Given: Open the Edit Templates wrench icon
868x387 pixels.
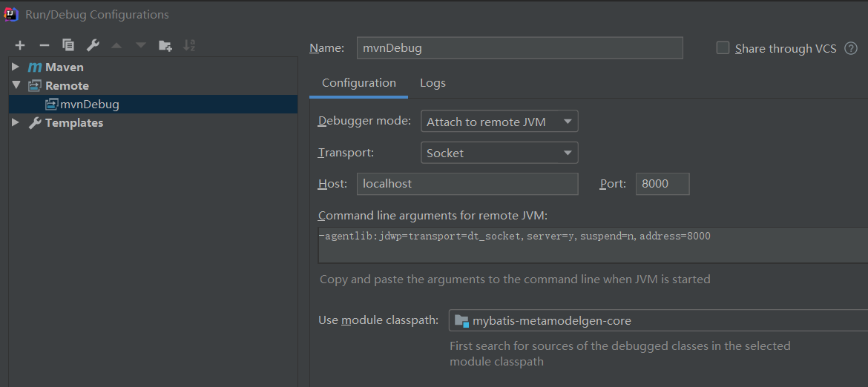Looking at the screenshot, I should click(93, 46).
